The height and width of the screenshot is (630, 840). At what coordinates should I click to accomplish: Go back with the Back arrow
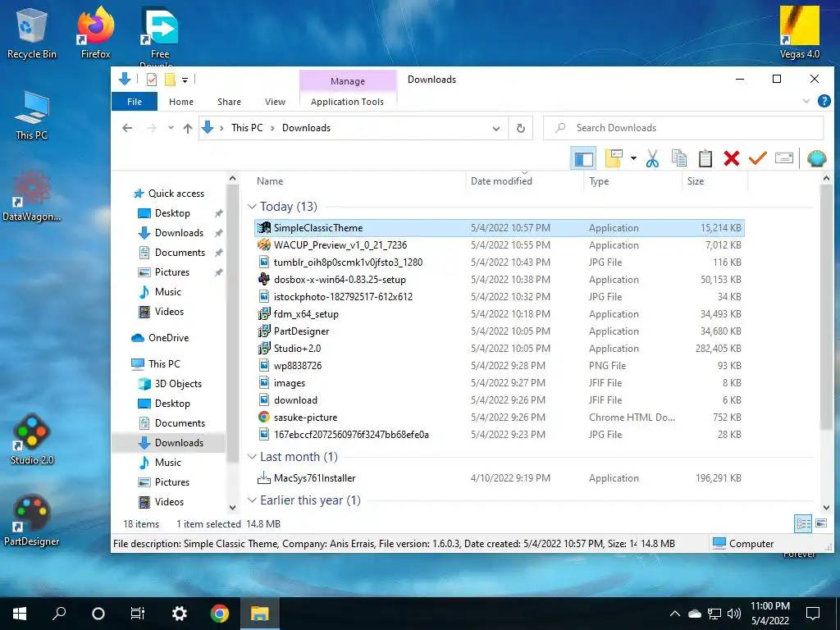pos(127,128)
